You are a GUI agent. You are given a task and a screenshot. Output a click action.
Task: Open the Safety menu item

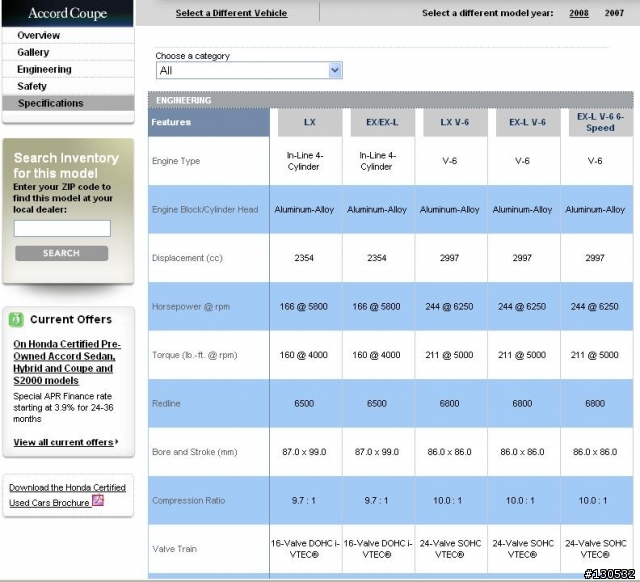[x=32, y=86]
